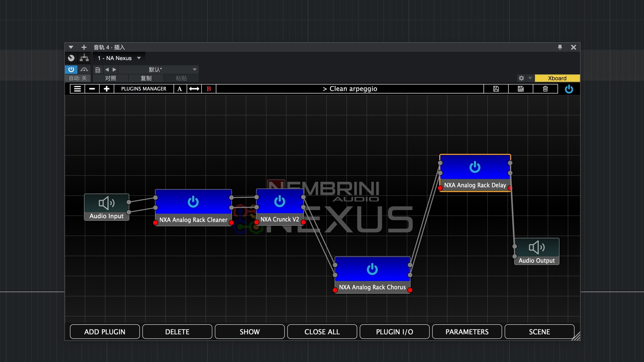Click the plus add insert icon in title bar
The width and height of the screenshot is (644, 362).
(84, 47)
